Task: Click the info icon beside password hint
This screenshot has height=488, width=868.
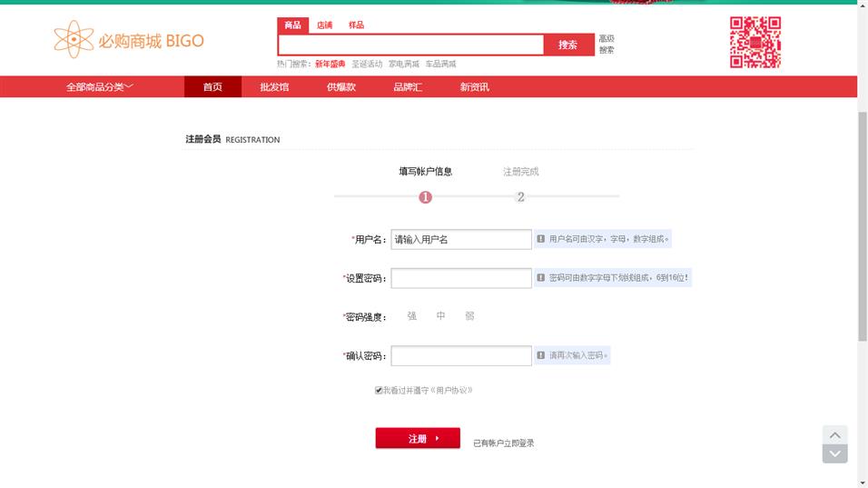Action: (x=541, y=278)
